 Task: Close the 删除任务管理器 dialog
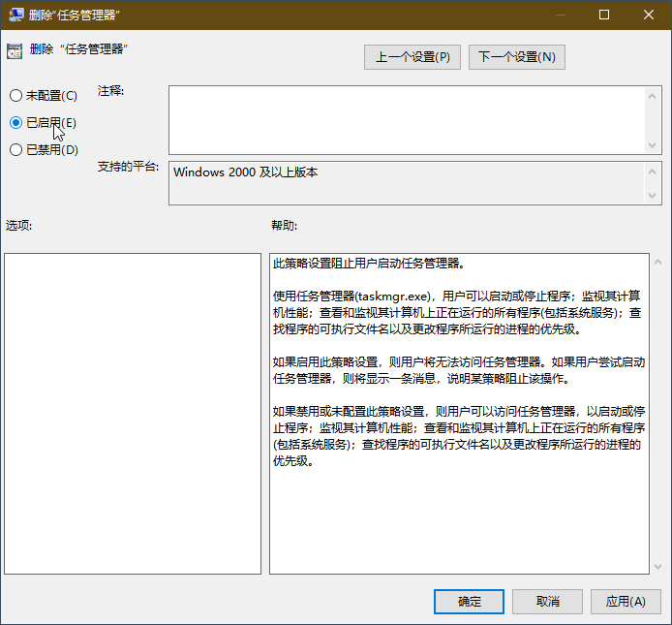point(649,15)
